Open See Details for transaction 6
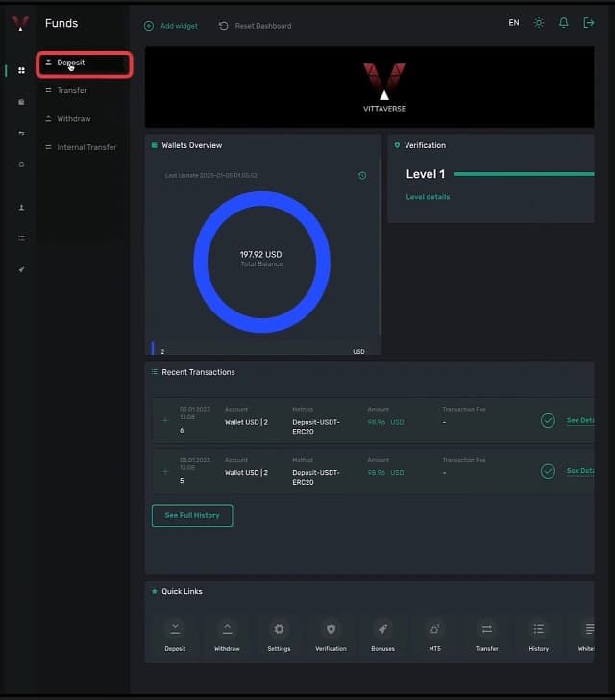 coord(580,420)
